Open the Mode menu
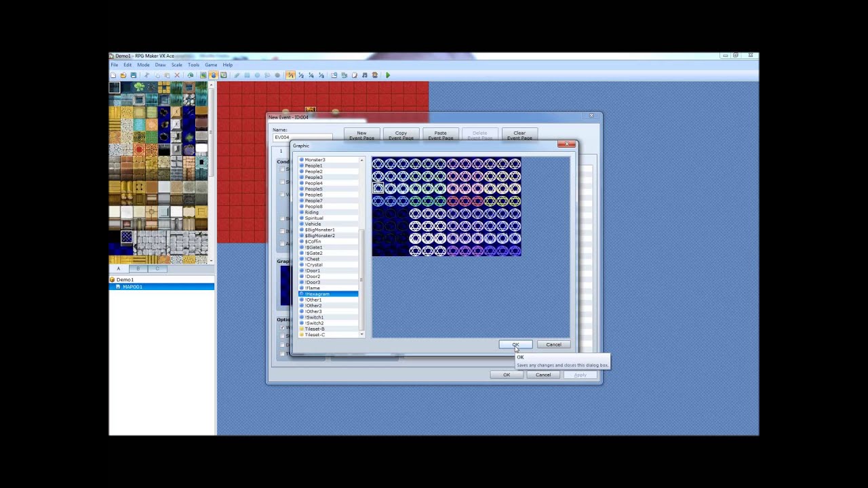The width and height of the screenshot is (868, 488). [143, 65]
